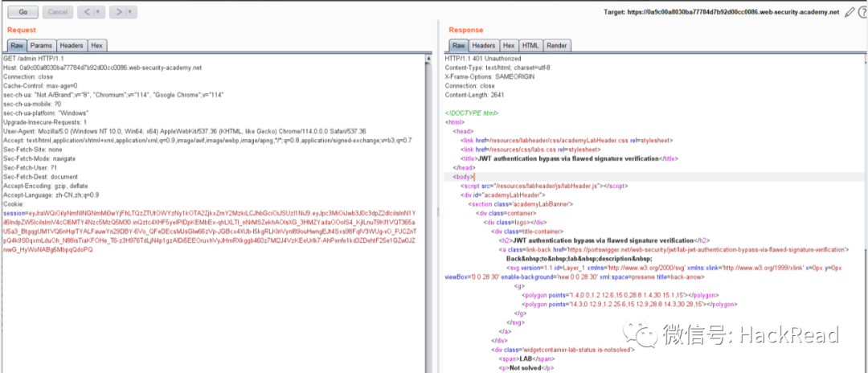The width and height of the screenshot is (868, 373).
Task: Click the 'Accept-Language: zh-CN' line
Action: coord(51,195)
